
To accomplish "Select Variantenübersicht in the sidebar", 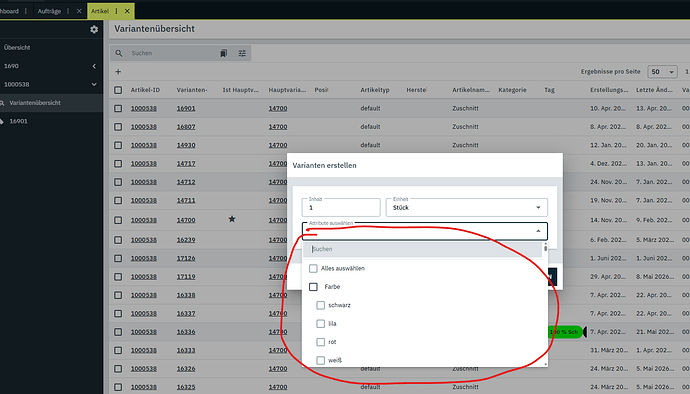I will tap(35, 103).
